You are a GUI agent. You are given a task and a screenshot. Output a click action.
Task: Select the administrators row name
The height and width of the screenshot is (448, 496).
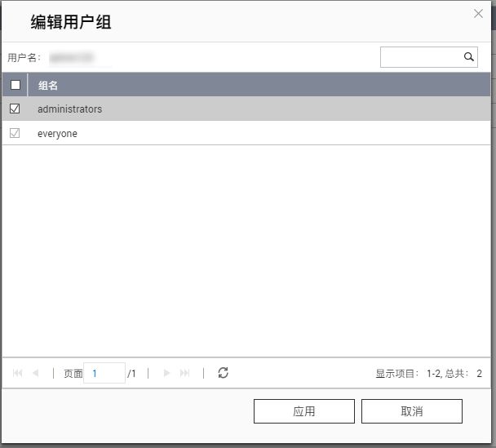69,109
